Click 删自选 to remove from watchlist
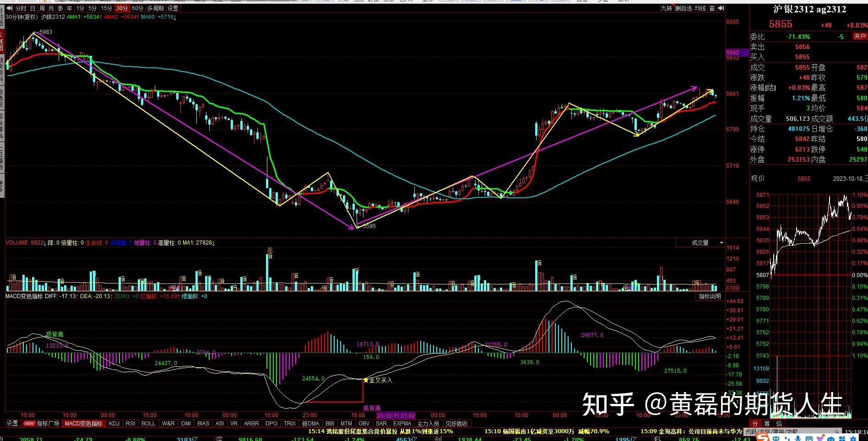This screenshot has height=441, width=868. point(684,8)
